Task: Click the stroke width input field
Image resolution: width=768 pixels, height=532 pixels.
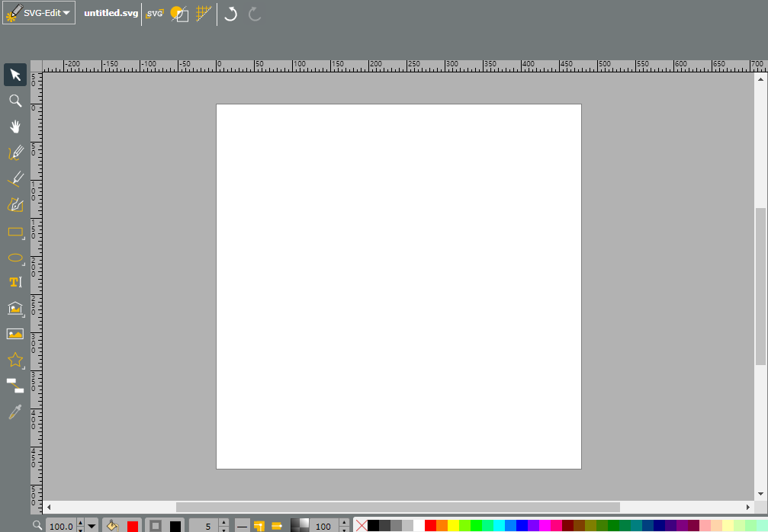Action: point(204,527)
